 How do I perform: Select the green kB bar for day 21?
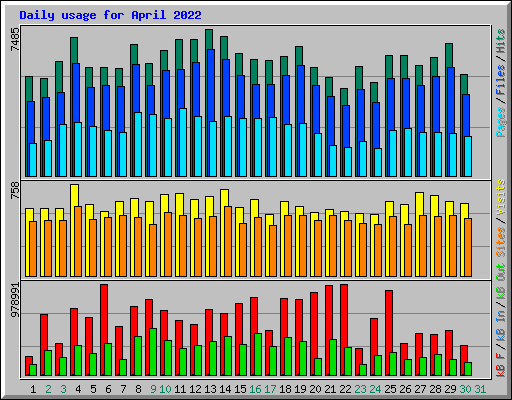(x=333, y=357)
